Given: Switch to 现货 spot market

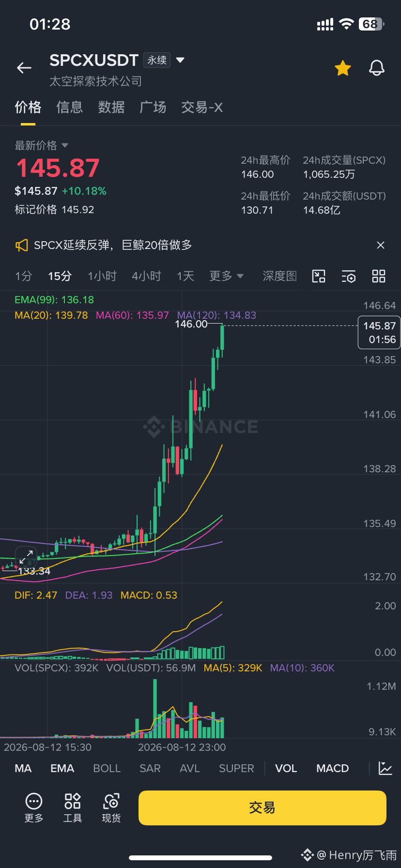Looking at the screenshot, I should pyautogui.click(x=111, y=808).
